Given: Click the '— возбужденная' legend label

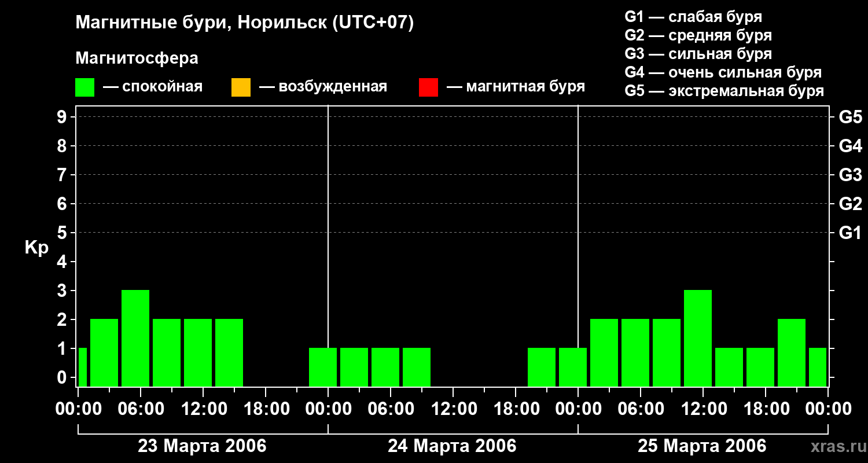Looking at the screenshot, I should pyautogui.click(x=323, y=87).
